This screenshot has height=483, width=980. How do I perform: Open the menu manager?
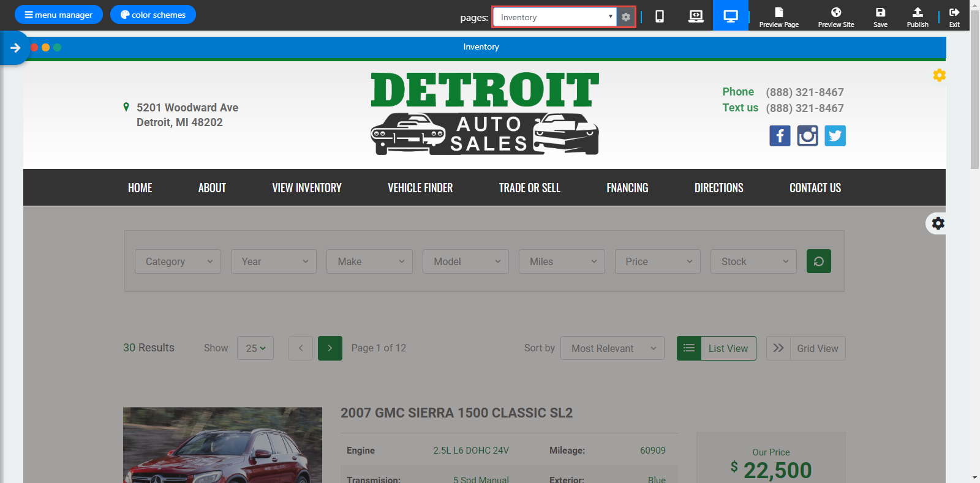(x=59, y=15)
